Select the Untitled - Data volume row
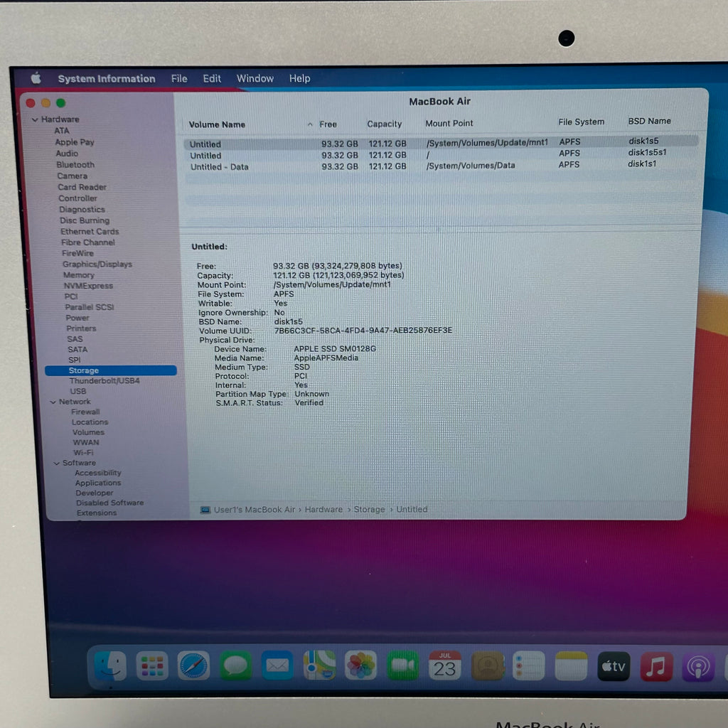Image resolution: width=728 pixels, height=728 pixels. (441, 166)
